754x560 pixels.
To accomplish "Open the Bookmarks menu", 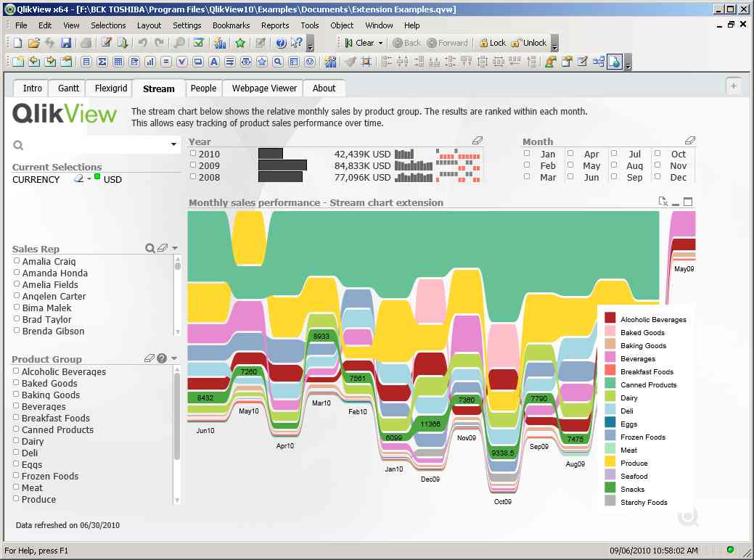I will pyautogui.click(x=231, y=25).
